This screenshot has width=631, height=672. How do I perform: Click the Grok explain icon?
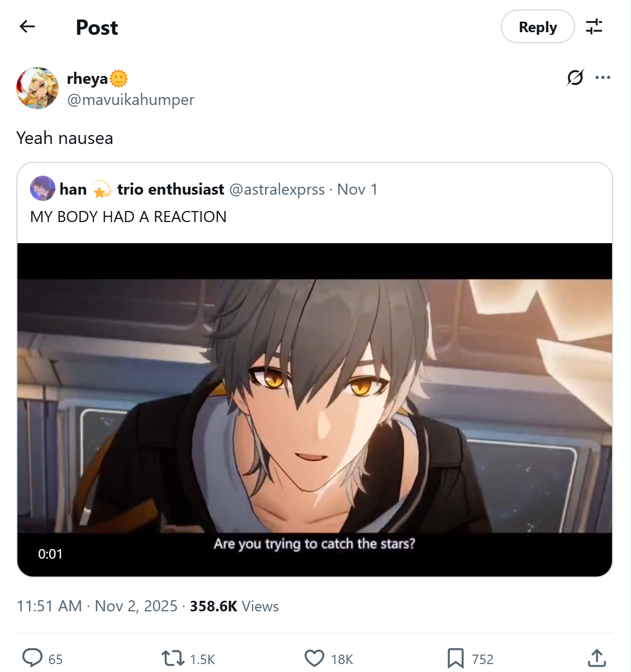pos(575,78)
